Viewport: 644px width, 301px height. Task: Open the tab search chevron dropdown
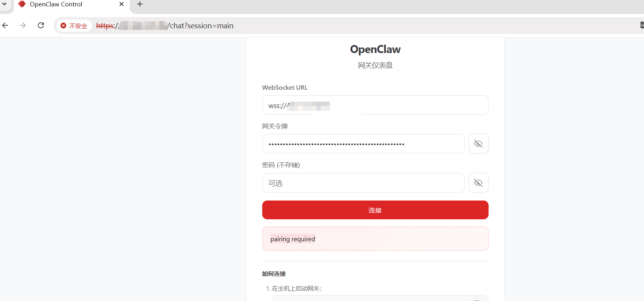tap(4, 4)
